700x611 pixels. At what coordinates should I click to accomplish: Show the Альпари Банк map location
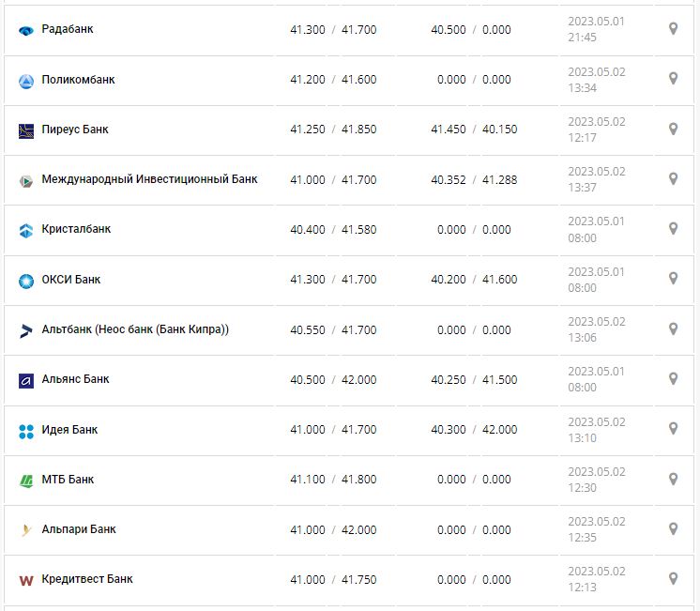[673, 528]
